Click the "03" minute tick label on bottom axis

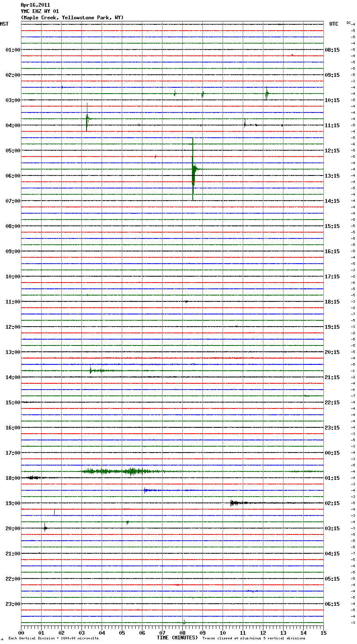pos(82,633)
